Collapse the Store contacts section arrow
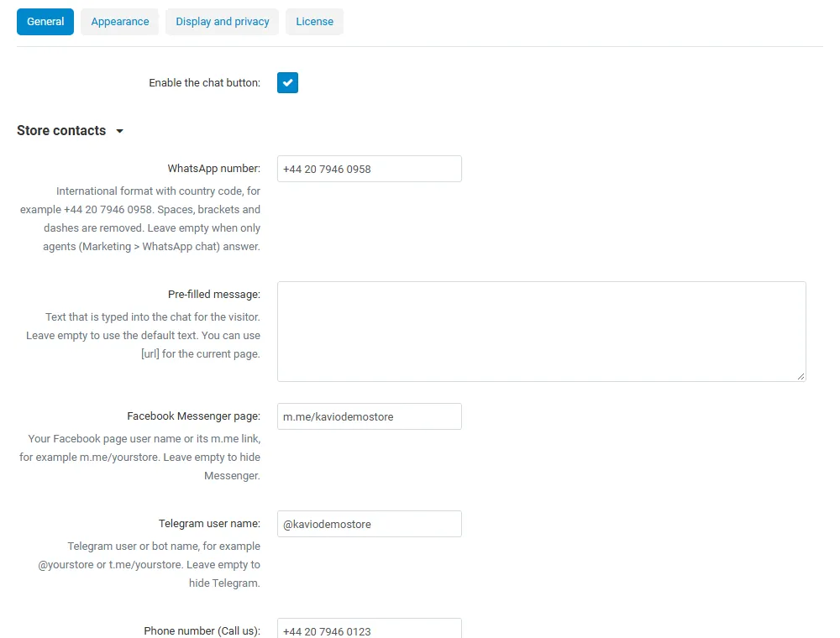 (x=120, y=131)
